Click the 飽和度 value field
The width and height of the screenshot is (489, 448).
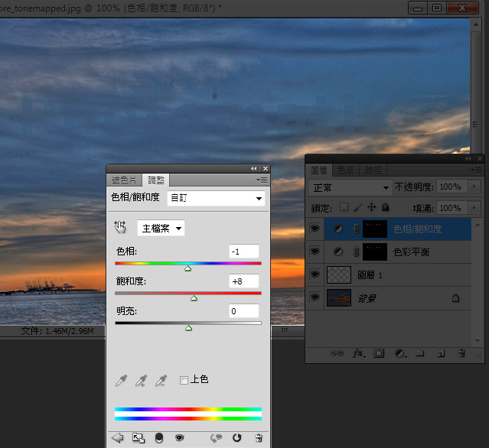click(244, 281)
